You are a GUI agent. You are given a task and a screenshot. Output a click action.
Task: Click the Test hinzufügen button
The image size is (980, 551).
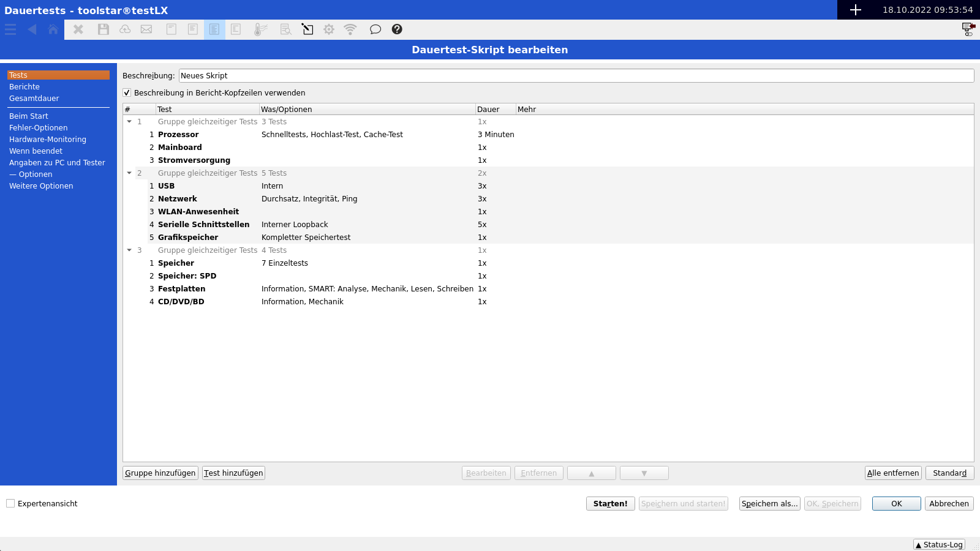point(233,473)
